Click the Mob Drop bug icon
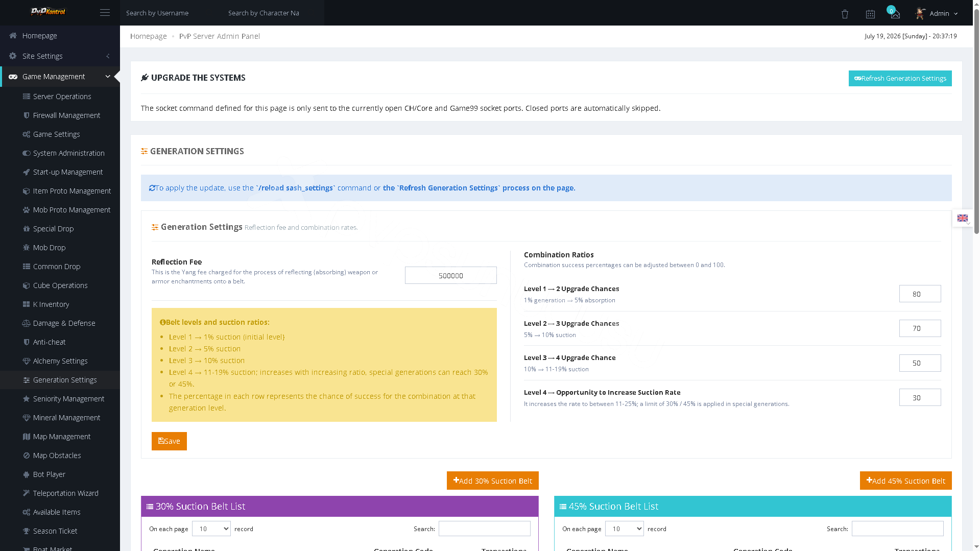The image size is (980, 551). (27, 248)
